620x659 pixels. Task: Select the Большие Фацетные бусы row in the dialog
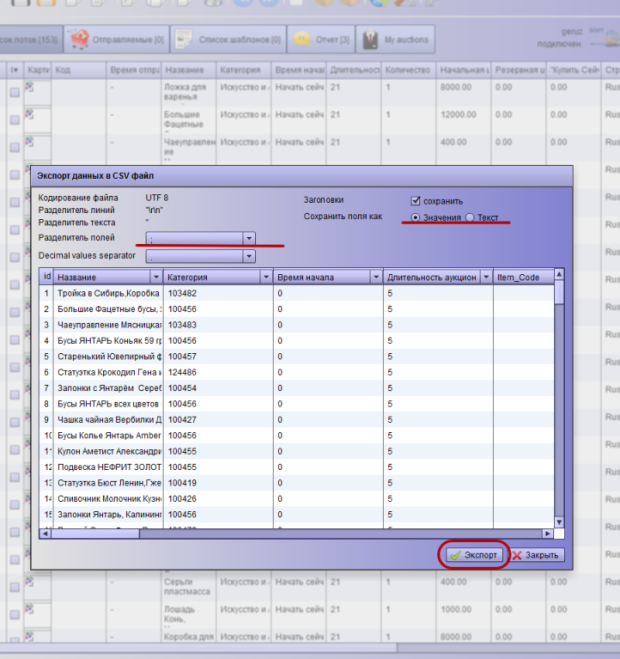pos(297,309)
